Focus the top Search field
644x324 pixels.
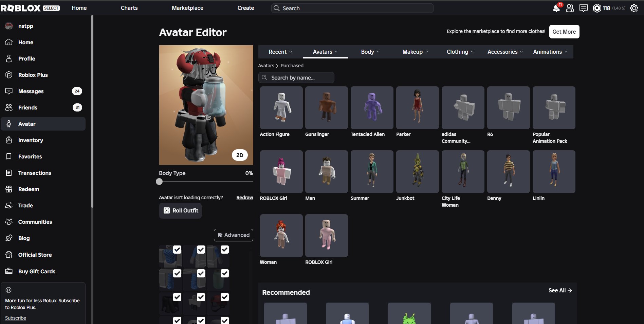352,8
